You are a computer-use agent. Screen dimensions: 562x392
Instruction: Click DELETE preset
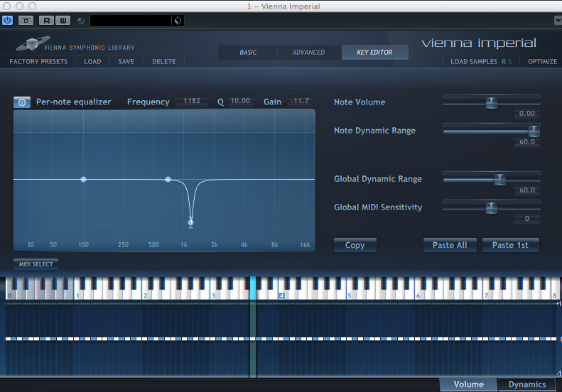(x=164, y=62)
